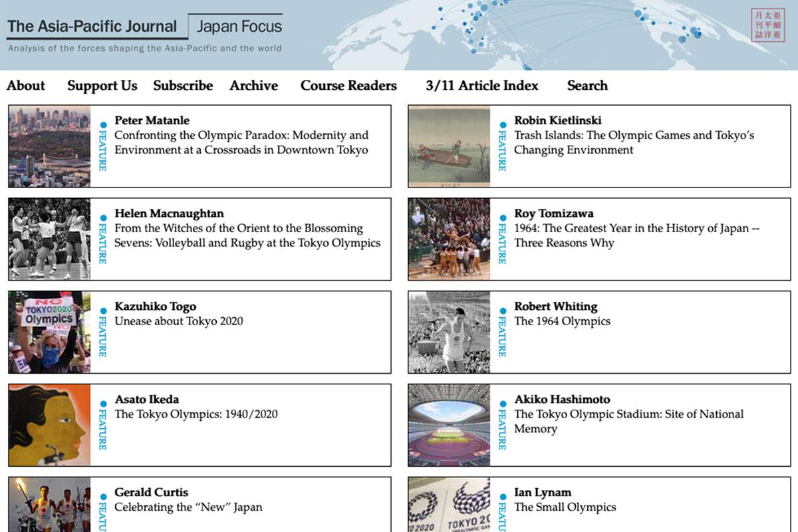Screen dimensions: 798x532
Task: Click FEATURE tag on Hashimoto card
Action: 503,426
